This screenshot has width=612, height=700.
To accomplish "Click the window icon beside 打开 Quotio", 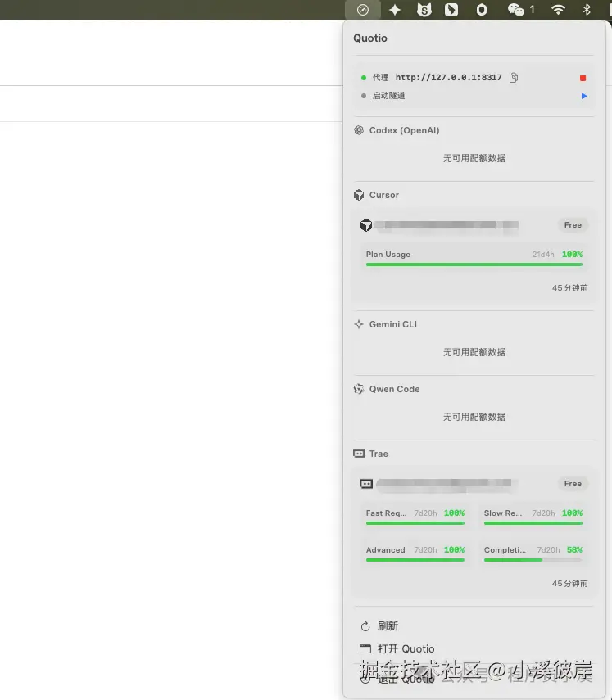I will coord(365,648).
